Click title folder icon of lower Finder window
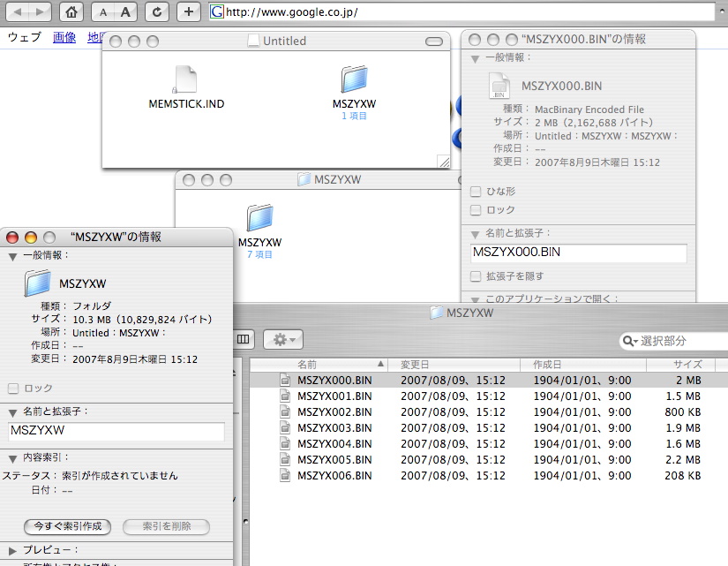 [436, 313]
